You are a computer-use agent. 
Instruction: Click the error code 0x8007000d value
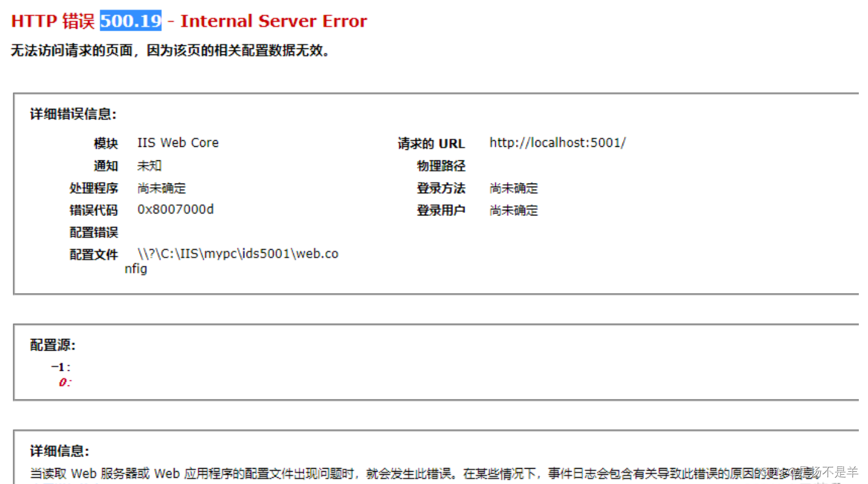[x=175, y=209]
